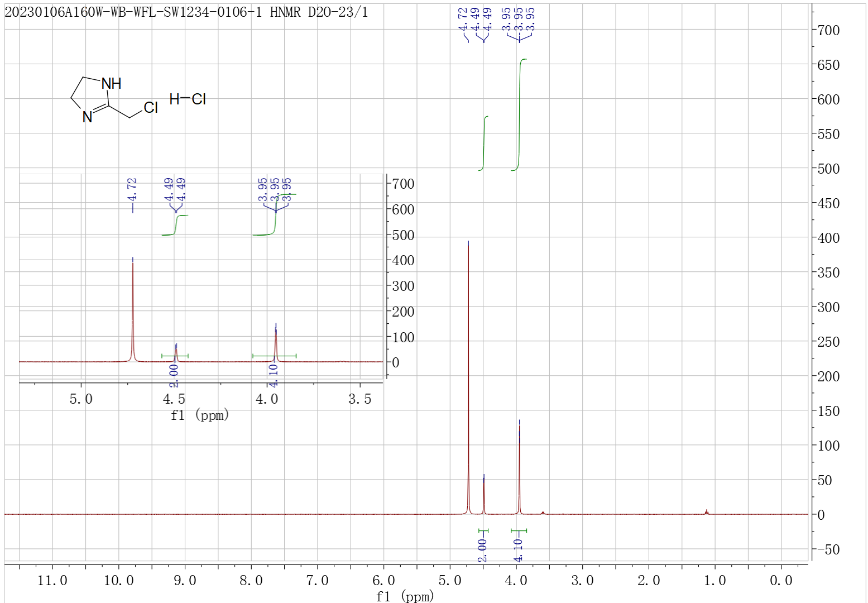The image size is (868, 603).
Task: Click the 5.0 tick label on inset x-axis
Action: [x=81, y=399]
